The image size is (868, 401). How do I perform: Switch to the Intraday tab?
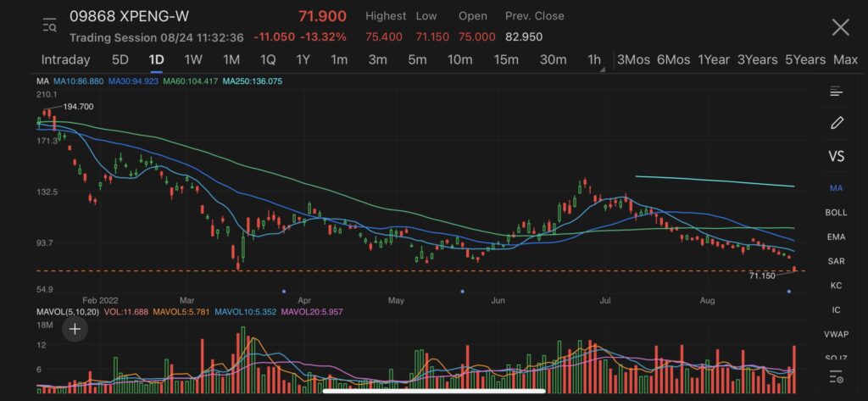(65, 60)
